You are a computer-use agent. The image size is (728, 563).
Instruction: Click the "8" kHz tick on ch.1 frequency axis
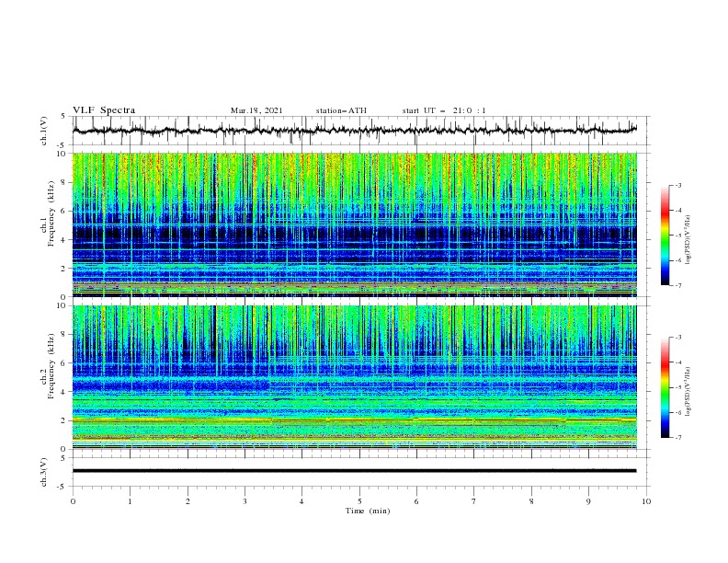click(x=65, y=182)
